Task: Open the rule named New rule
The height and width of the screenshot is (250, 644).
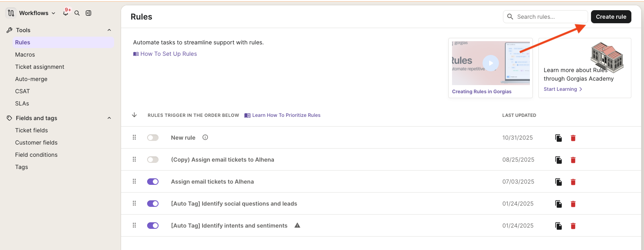Action: coord(183,138)
